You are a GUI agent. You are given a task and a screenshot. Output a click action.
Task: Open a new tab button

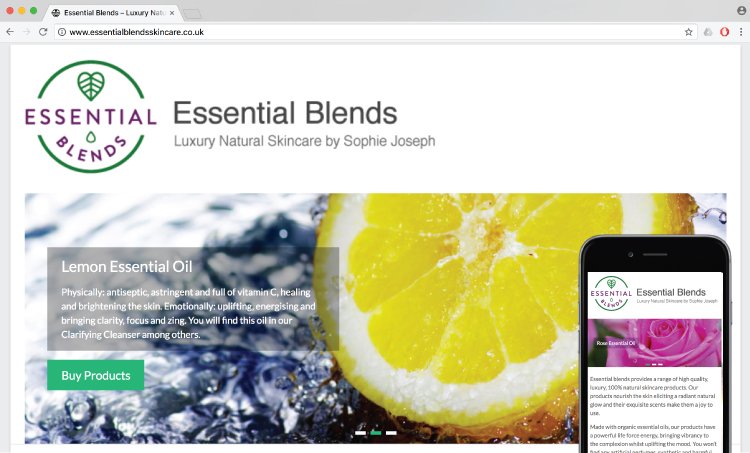coord(192,14)
